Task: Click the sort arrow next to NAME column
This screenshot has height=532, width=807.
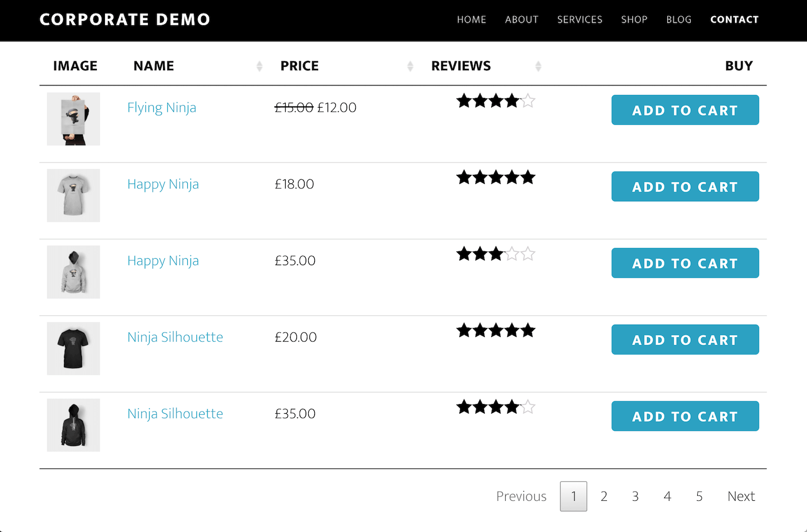Action: tap(260, 66)
